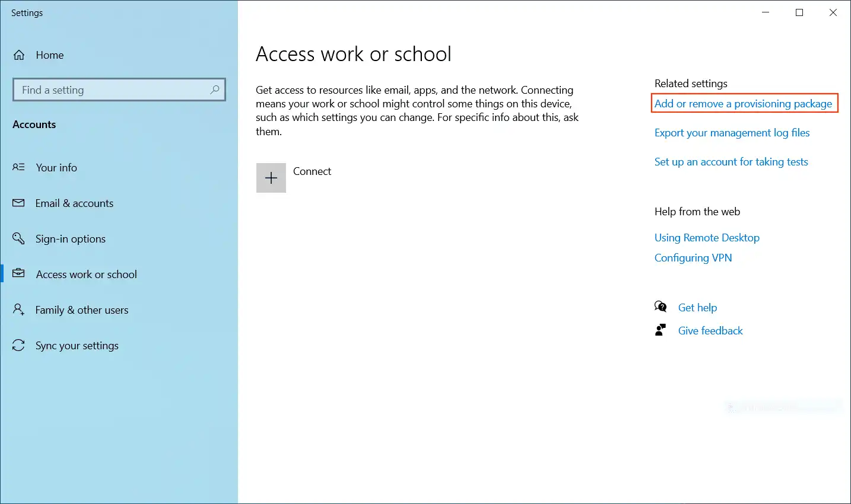Open Sync your settings
The width and height of the screenshot is (851, 504).
[x=77, y=346]
